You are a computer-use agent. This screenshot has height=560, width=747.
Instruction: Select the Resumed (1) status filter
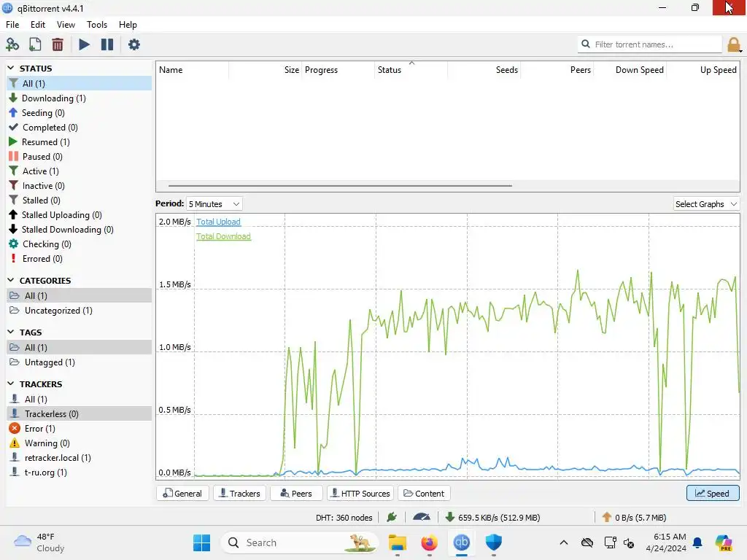tap(79, 142)
